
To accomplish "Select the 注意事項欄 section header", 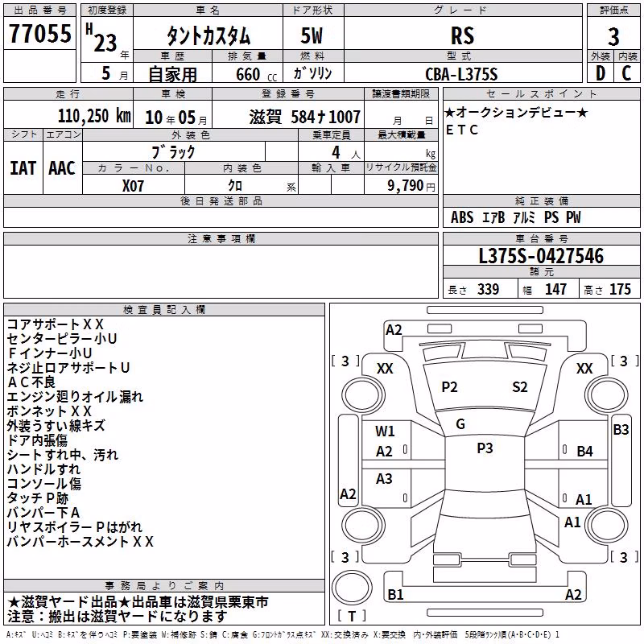I will (x=221, y=238).
